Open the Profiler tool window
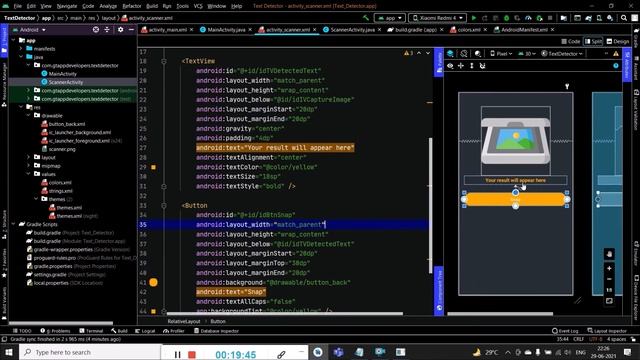 174,331
